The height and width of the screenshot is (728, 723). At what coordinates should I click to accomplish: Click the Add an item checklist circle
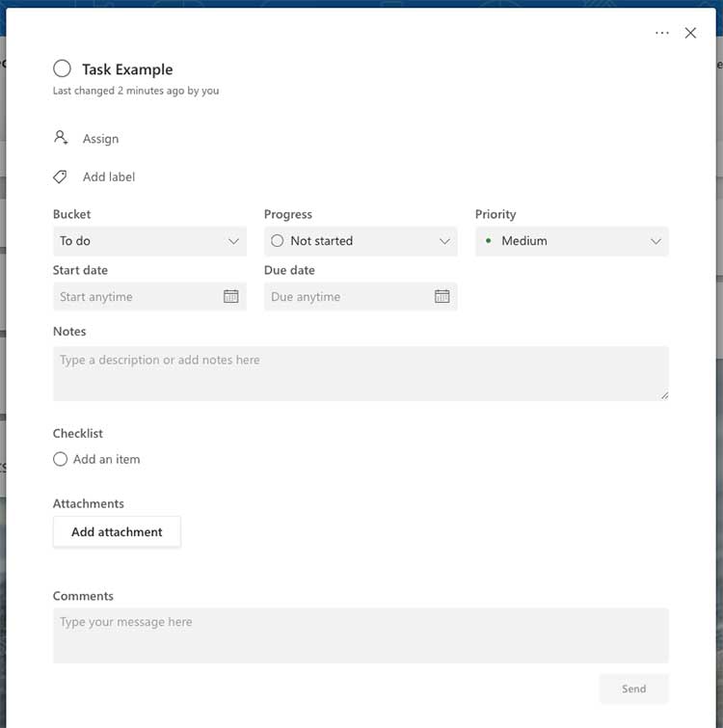60,459
